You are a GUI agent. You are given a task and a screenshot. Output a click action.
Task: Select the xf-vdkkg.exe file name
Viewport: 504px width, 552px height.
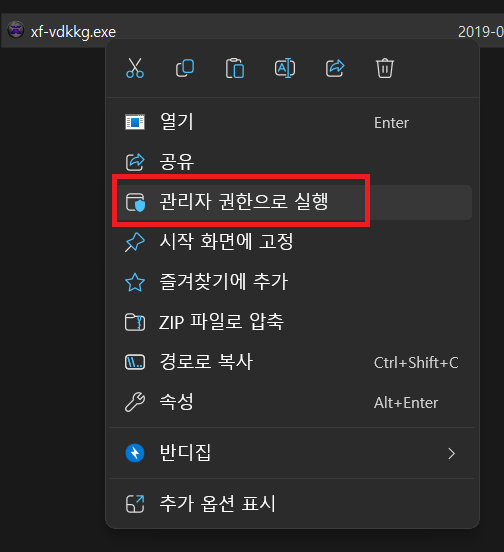(x=73, y=32)
